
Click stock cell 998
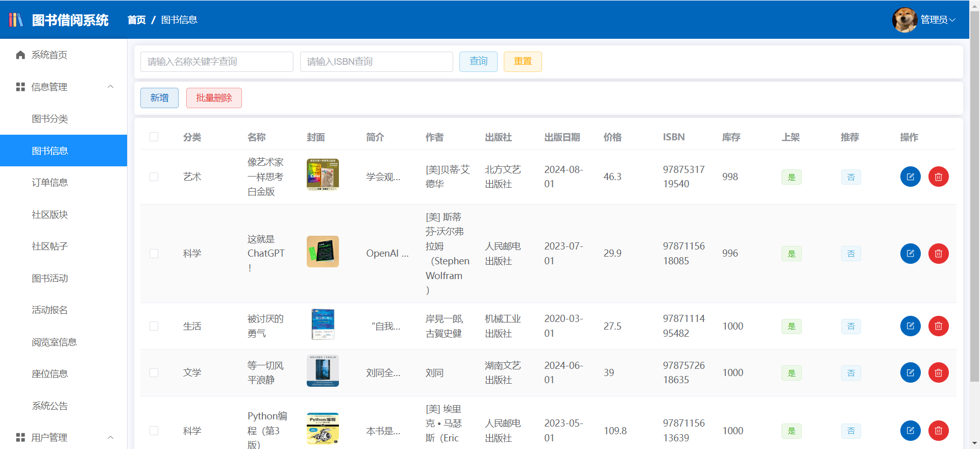click(730, 177)
